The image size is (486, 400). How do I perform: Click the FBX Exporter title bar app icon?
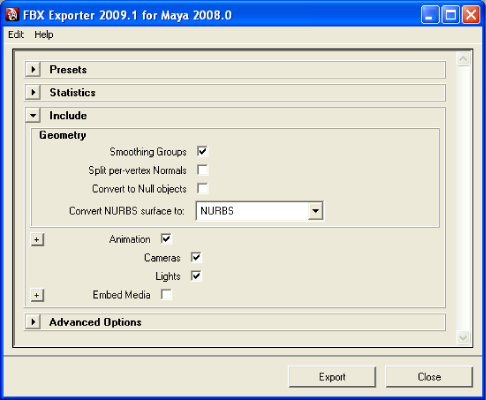tap(12, 15)
